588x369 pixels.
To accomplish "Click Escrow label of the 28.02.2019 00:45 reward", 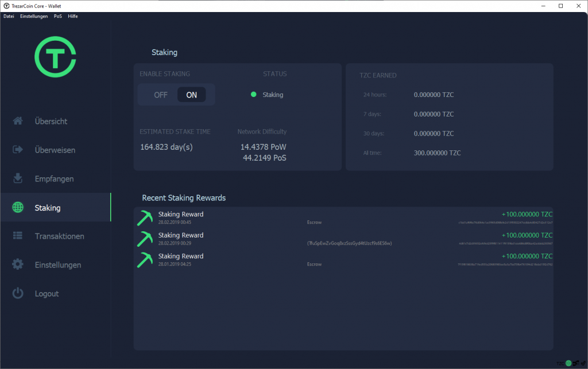I will 314,222.
